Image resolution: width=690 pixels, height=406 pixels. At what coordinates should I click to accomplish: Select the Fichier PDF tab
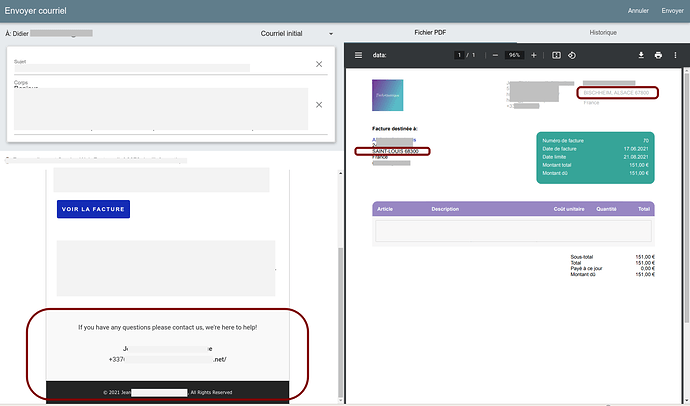(x=430, y=33)
